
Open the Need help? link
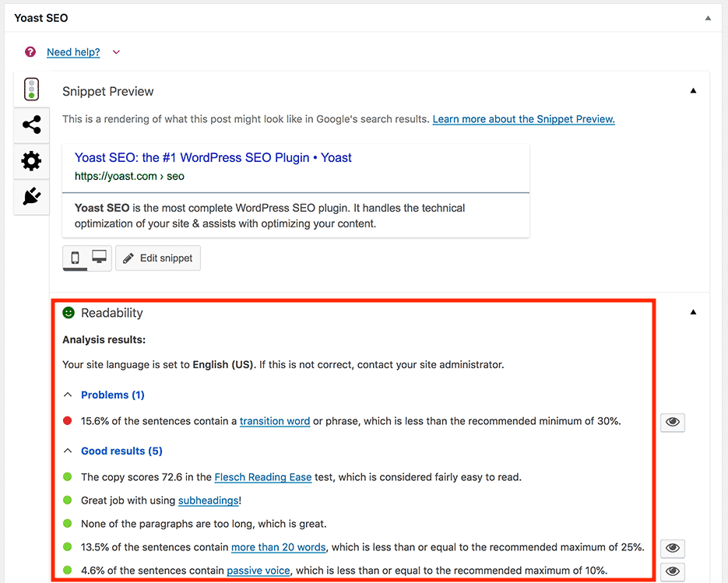click(73, 52)
